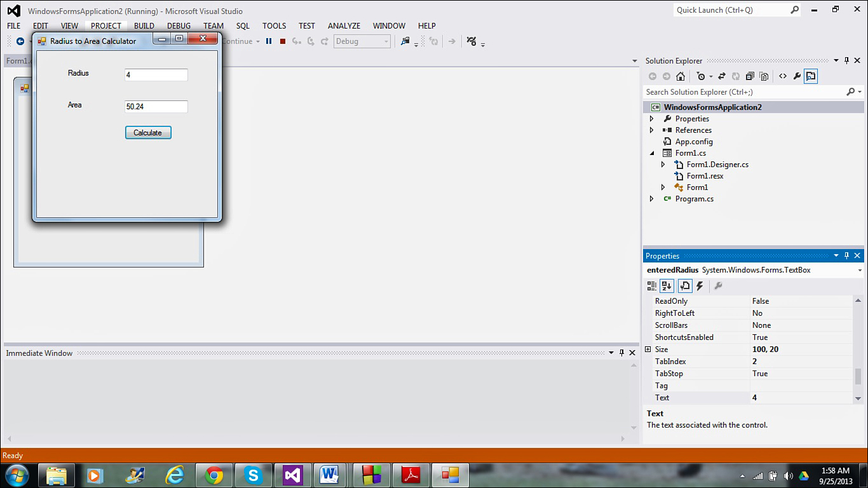Select Form1.resx in Solution Explorer
Viewport: 868px width, 488px height.
(705, 176)
